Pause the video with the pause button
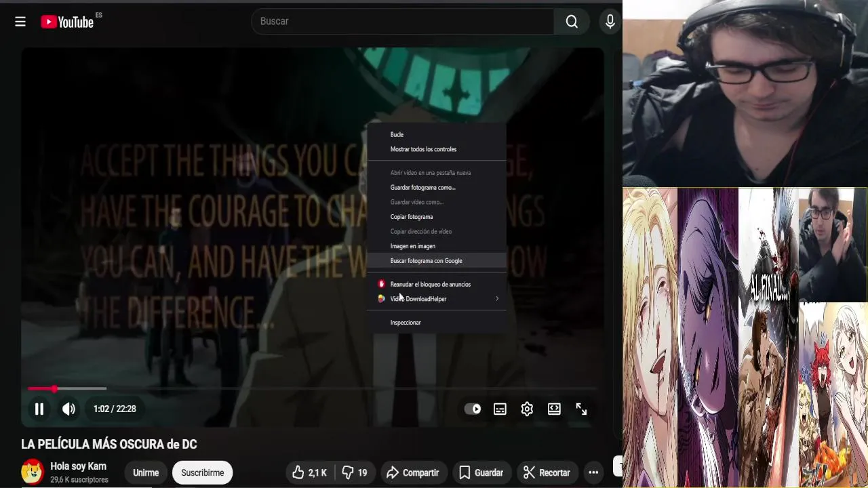This screenshot has width=868, height=488. [39, 409]
